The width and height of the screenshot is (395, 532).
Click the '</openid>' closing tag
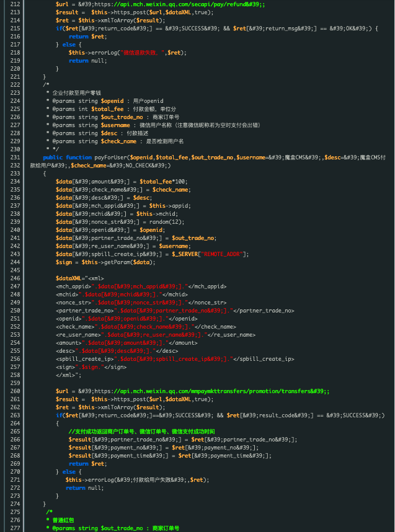point(183,319)
